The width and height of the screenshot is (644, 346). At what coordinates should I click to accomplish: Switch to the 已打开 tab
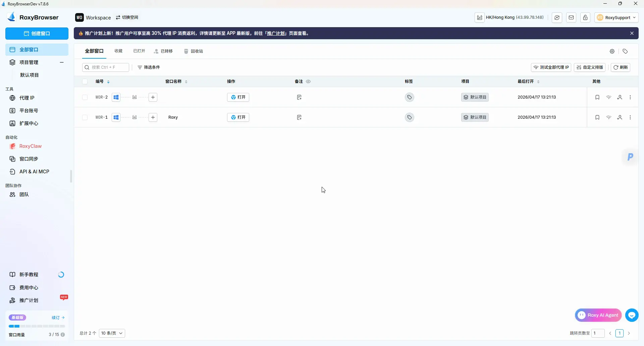pos(139,51)
